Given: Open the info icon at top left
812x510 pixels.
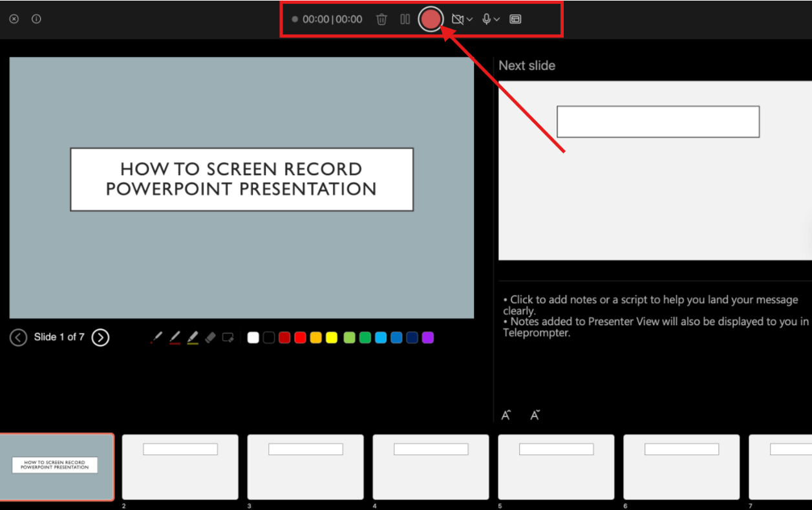Looking at the screenshot, I should (36, 19).
